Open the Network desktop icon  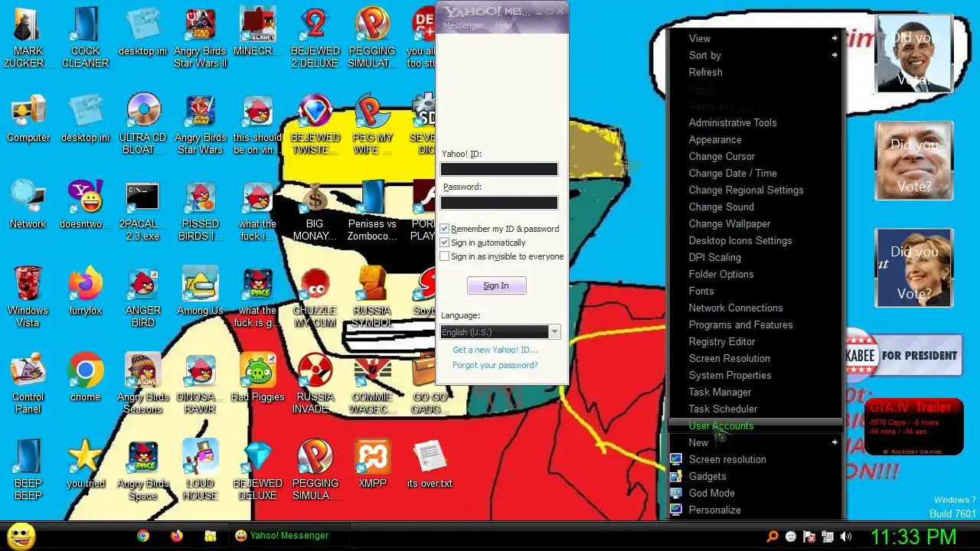pos(28,205)
